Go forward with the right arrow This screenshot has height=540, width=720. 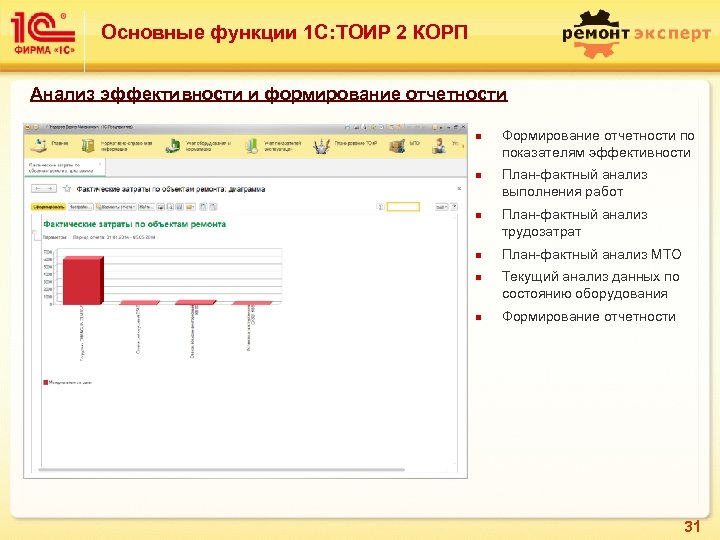(50, 189)
